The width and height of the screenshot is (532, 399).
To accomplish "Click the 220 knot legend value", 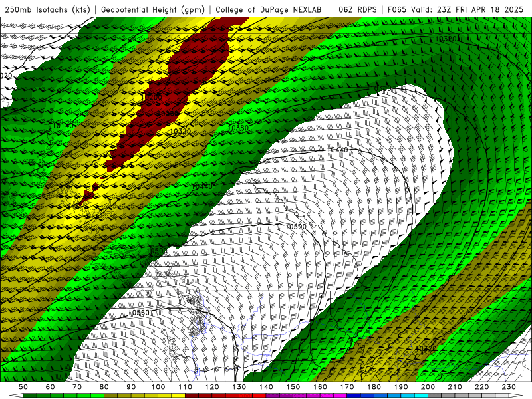I will pos(481,387).
